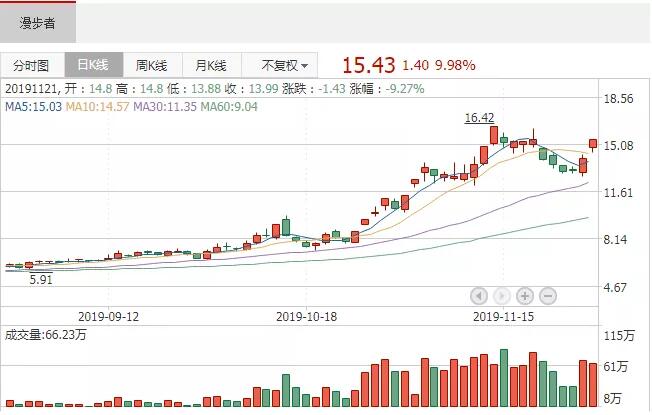Image resolution: width=652 pixels, height=415 pixels.
Task: Expand the 不复权 adjustment dropdown
Action: (x=279, y=65)
